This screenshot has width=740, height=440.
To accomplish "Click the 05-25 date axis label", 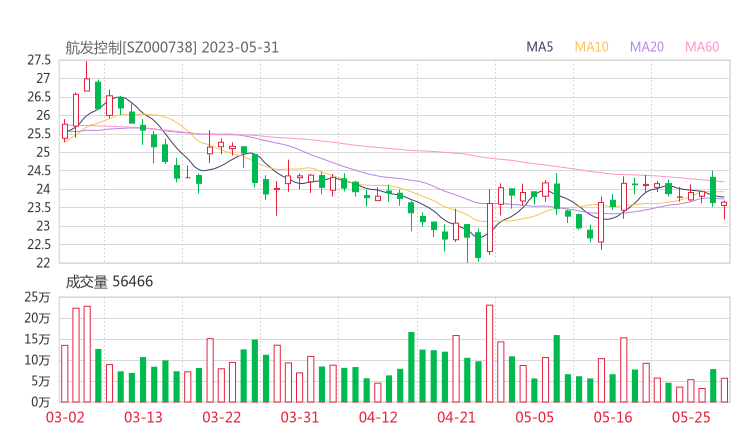I will (x=691, y=417).
